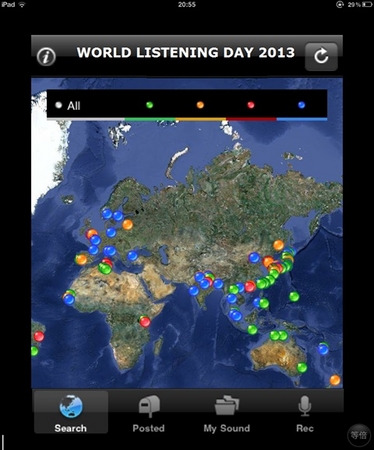The width and height of the screenshot is (374, 450).
Task: Filter markers by green dot
Action: [150, 105]
